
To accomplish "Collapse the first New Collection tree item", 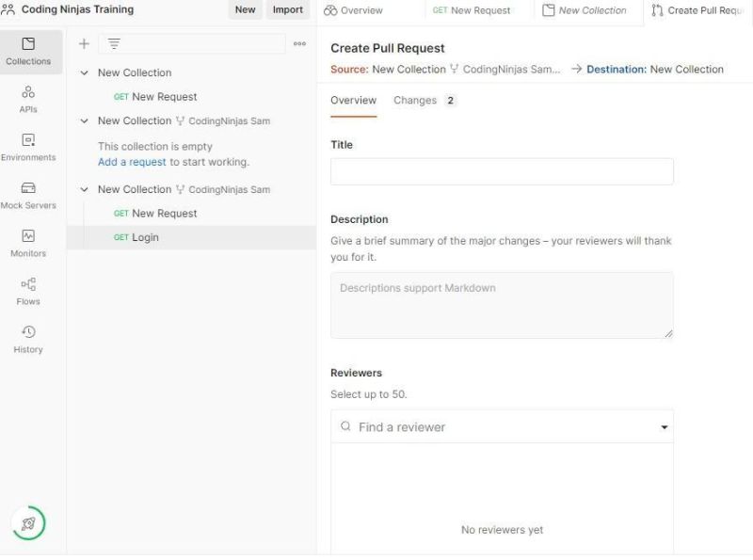I will 89,72.
